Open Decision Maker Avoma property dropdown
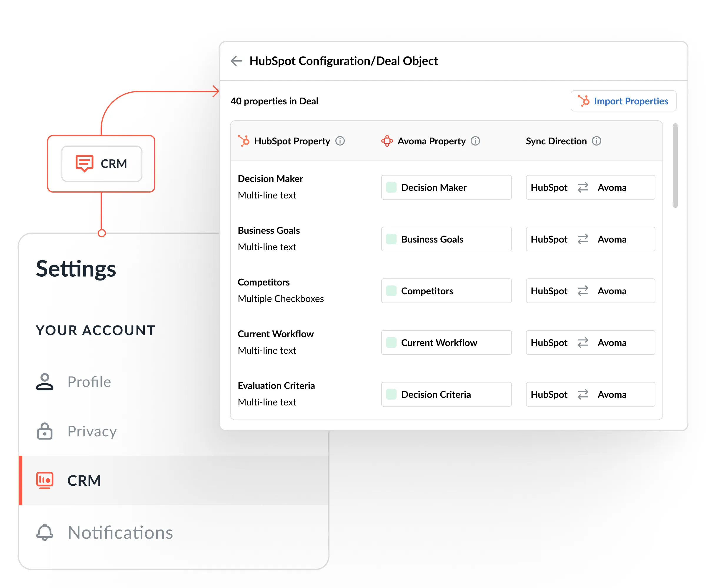Viewport: 706px width, 588px height. pyautogui.click(x=446, y=187)
